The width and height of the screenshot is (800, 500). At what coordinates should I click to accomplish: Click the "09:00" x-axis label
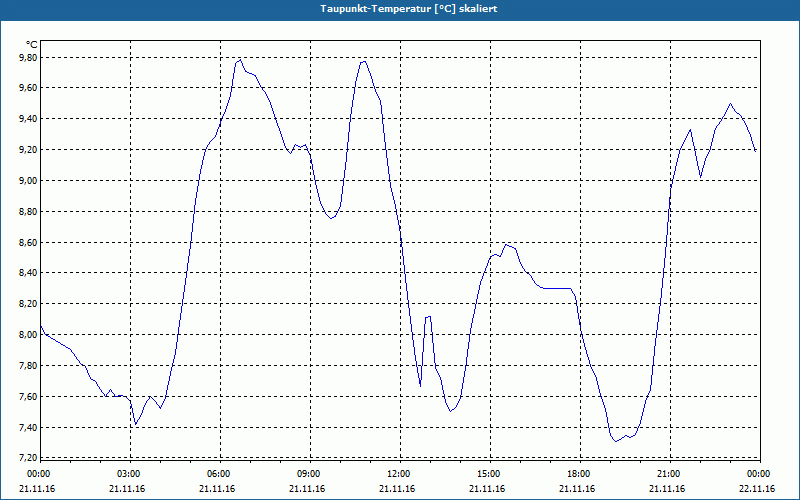coord(310,474)
